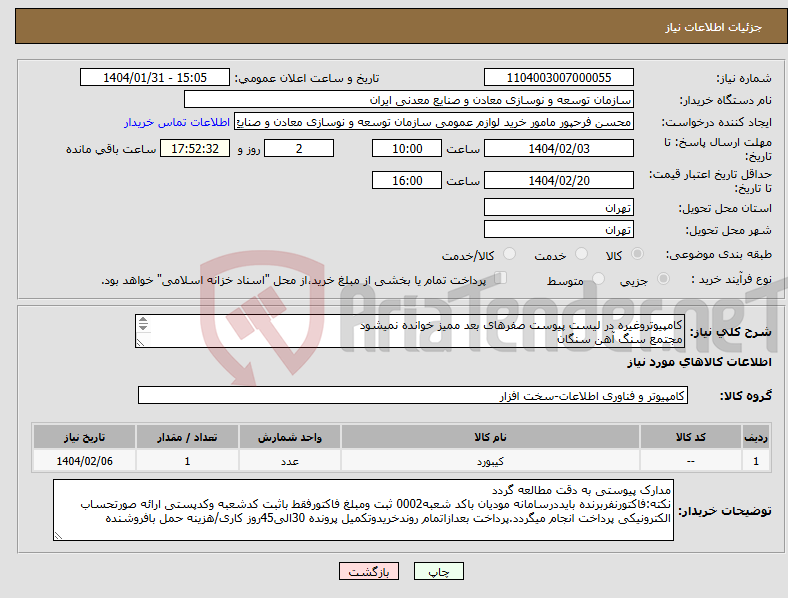Click the price validity date 1404/02/20 field
The width and height of the screenshot is (788, 598).
tap(559, 180)
